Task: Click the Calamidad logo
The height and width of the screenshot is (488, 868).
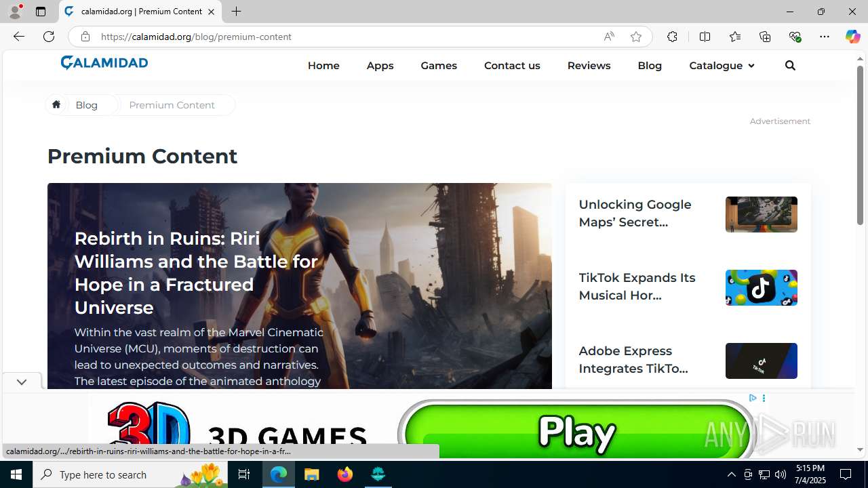Action: pos(104,62)
